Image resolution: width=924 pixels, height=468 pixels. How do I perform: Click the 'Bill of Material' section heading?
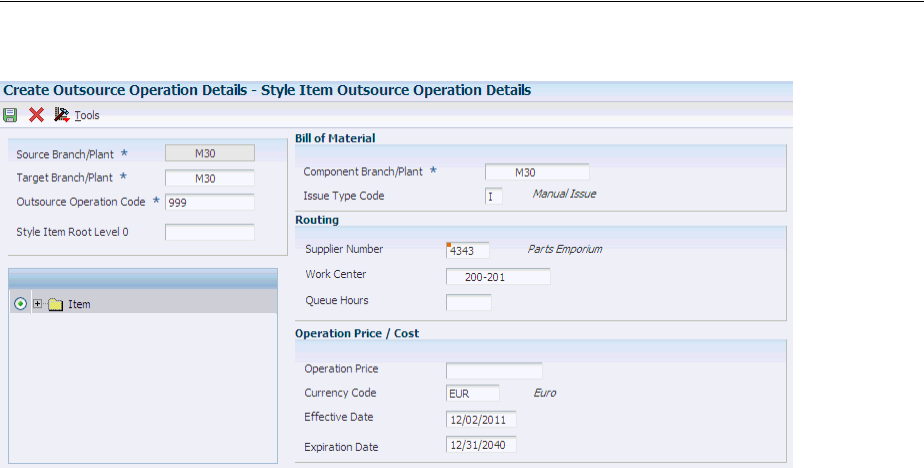(335, 139)
